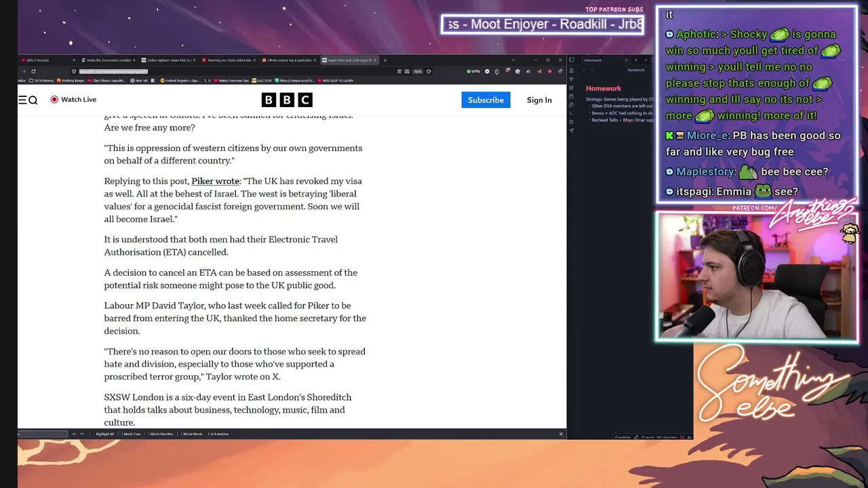Open the 'Piker wrote' hyperlink
This screenshot has width=868, height=488.
click(216, 181)
